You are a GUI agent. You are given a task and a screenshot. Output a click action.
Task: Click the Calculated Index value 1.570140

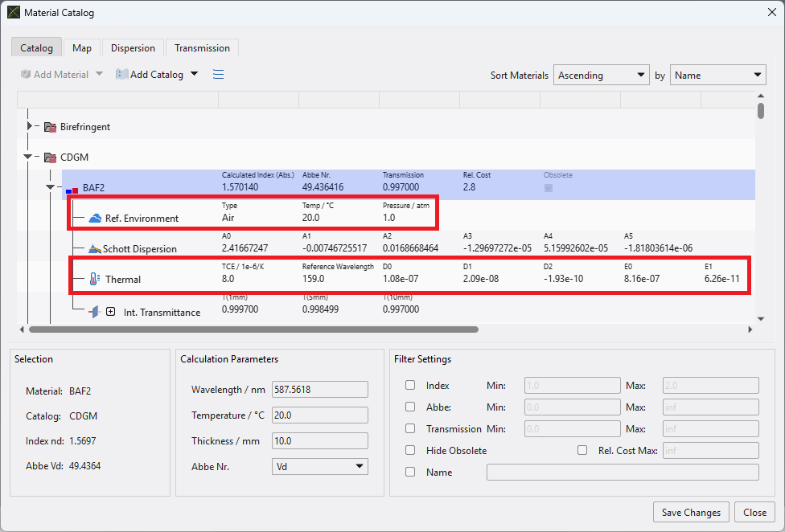point(240,187)
